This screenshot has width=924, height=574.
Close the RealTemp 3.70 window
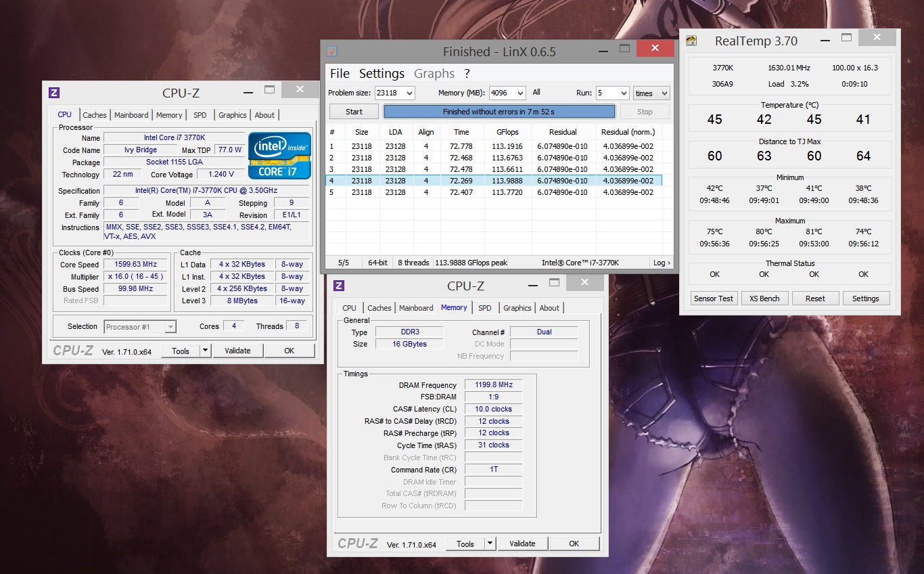click(x=877, y=38)
